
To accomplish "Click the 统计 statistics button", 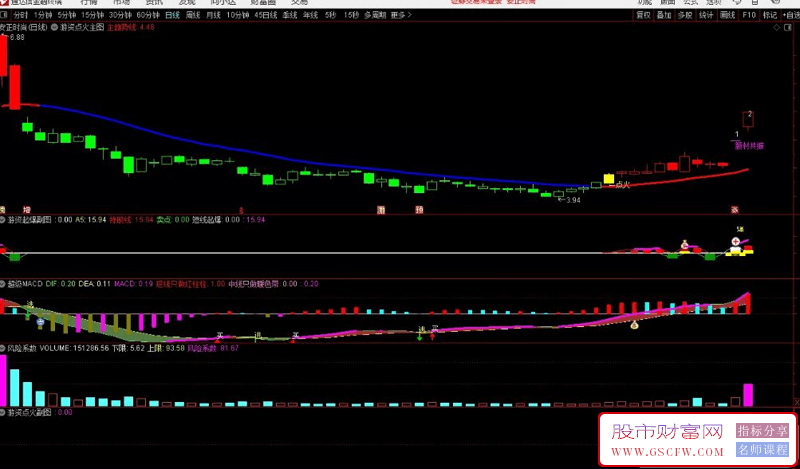I will pyautogui.click(x=706, y=15).
